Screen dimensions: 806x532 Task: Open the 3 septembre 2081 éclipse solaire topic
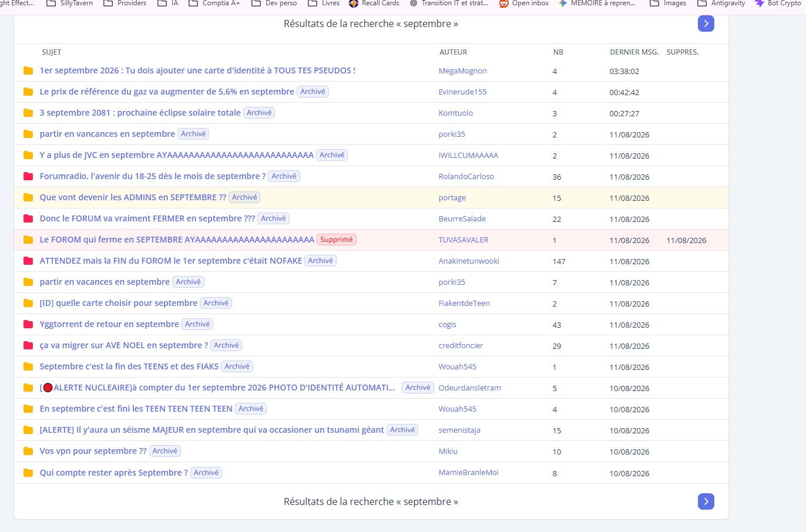(140, 113)
